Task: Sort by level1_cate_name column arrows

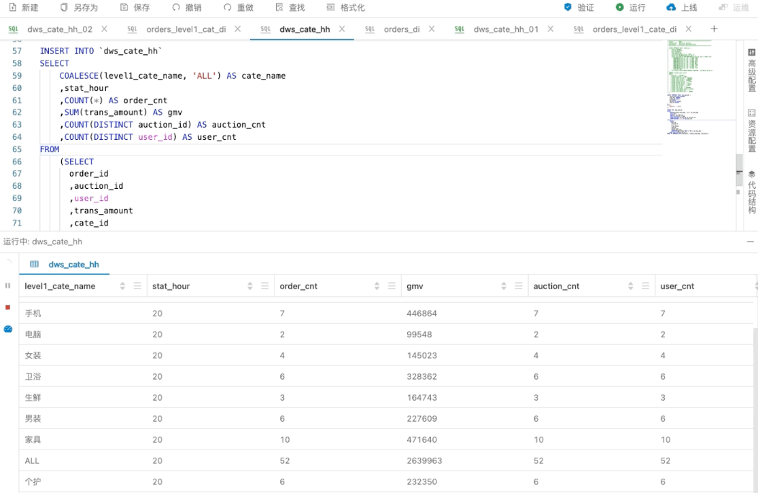Action: click(122, 286)
